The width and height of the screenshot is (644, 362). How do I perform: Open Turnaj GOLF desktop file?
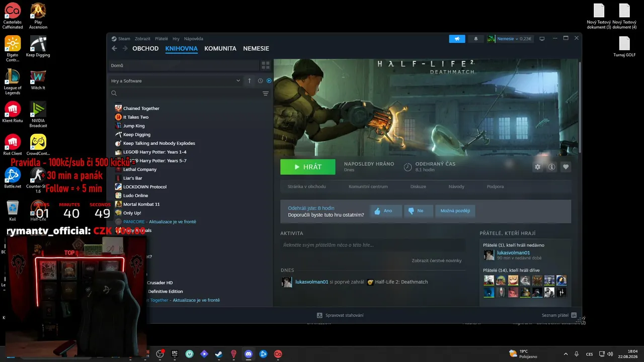click(x=624, y=47)
